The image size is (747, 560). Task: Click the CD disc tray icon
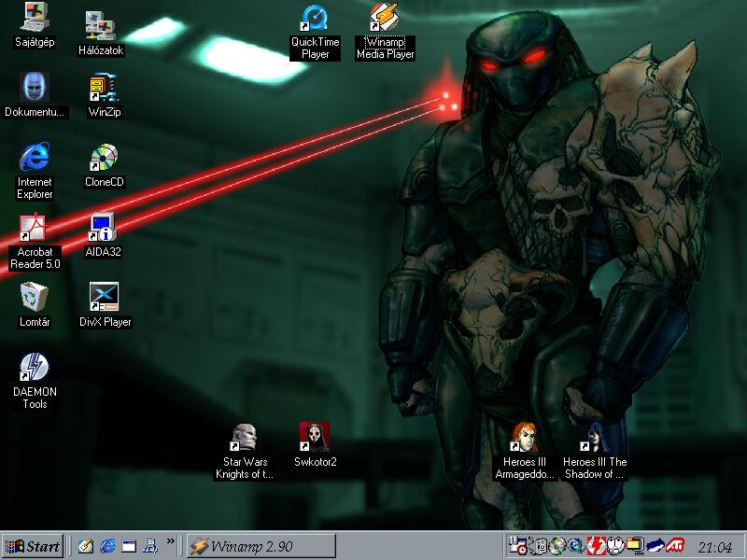click(x=557, y=546)
